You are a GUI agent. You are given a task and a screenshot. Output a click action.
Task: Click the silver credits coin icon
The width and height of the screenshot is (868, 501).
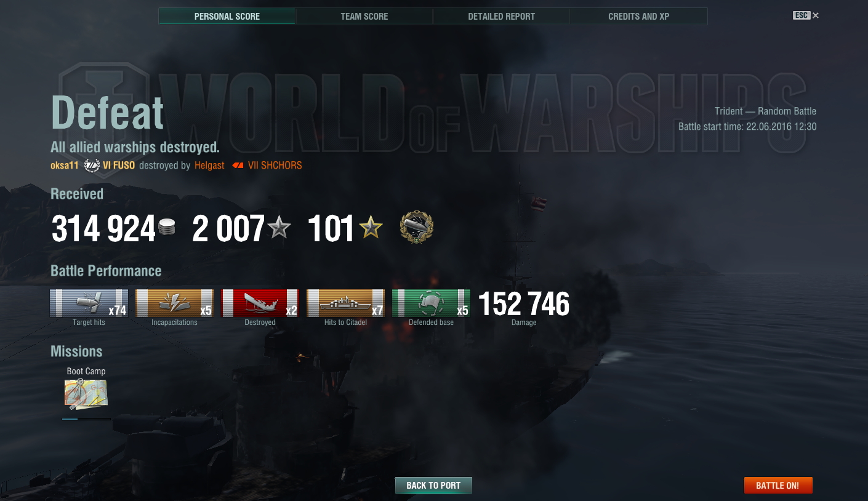pos(167,227)
